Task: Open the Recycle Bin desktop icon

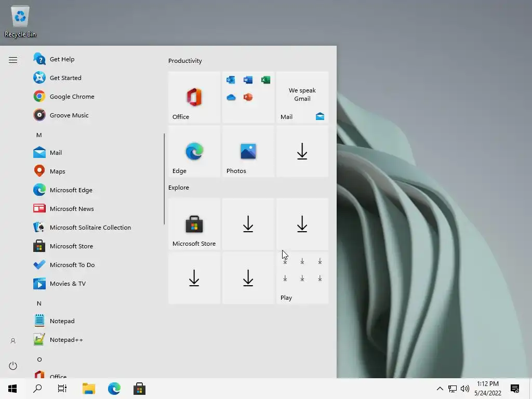Action: pos(20,21)
